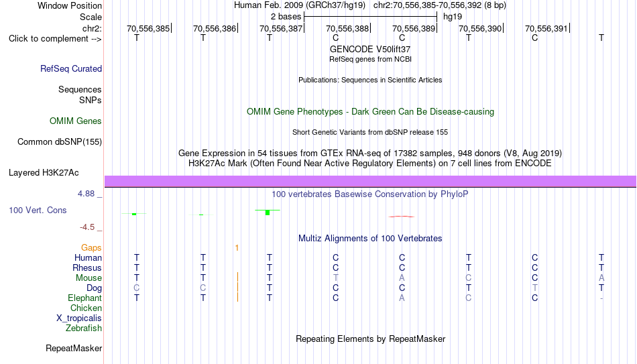
Task: Select the Mouse alignment row label
Action: (x=89, y=278)
